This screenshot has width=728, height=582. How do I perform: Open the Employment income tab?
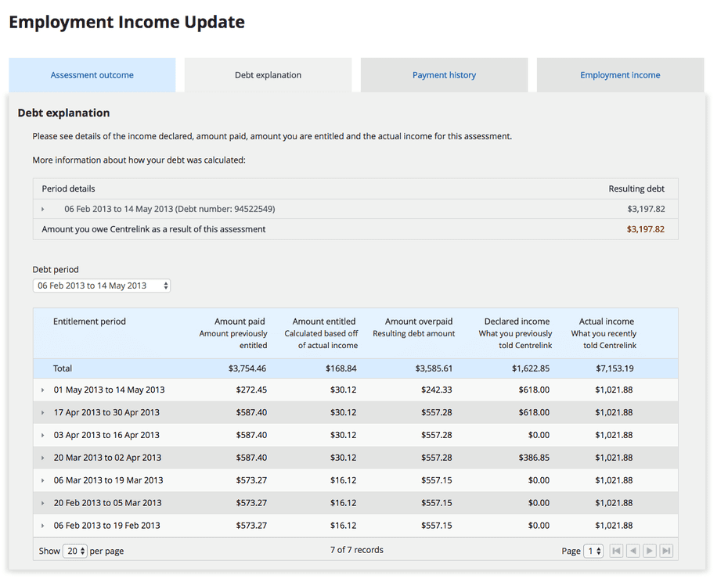click(x=620, y=75)
